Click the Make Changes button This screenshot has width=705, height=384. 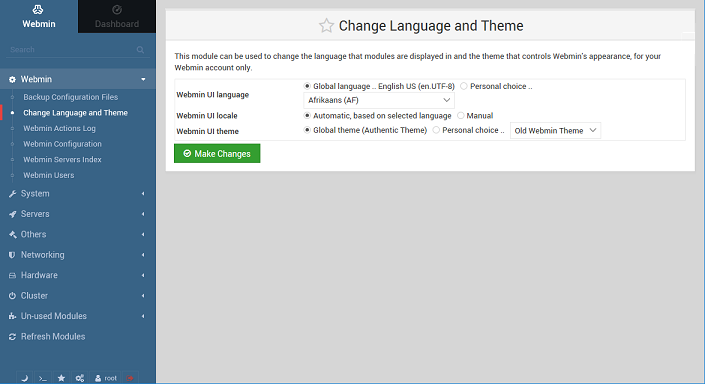217,153
